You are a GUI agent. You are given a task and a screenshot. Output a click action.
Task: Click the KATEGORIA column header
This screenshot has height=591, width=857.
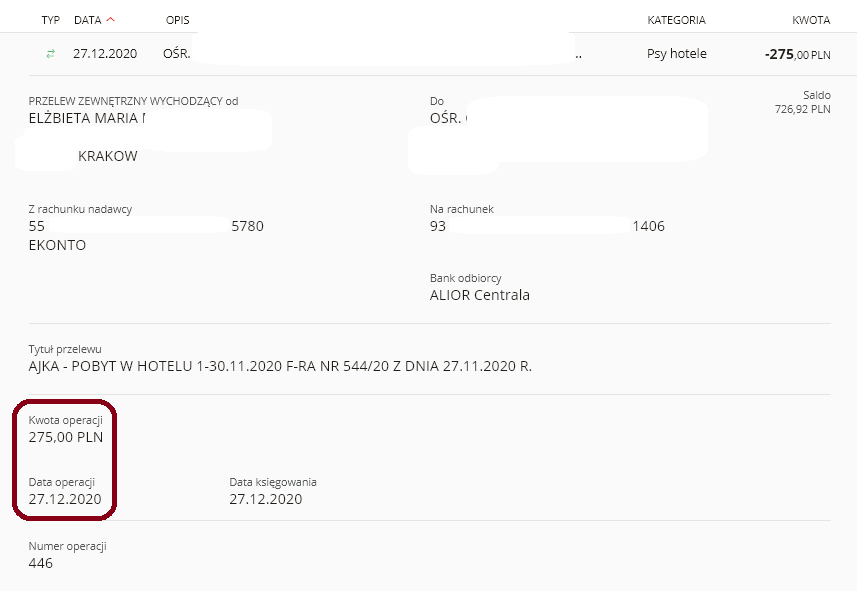tap(677, 20)
